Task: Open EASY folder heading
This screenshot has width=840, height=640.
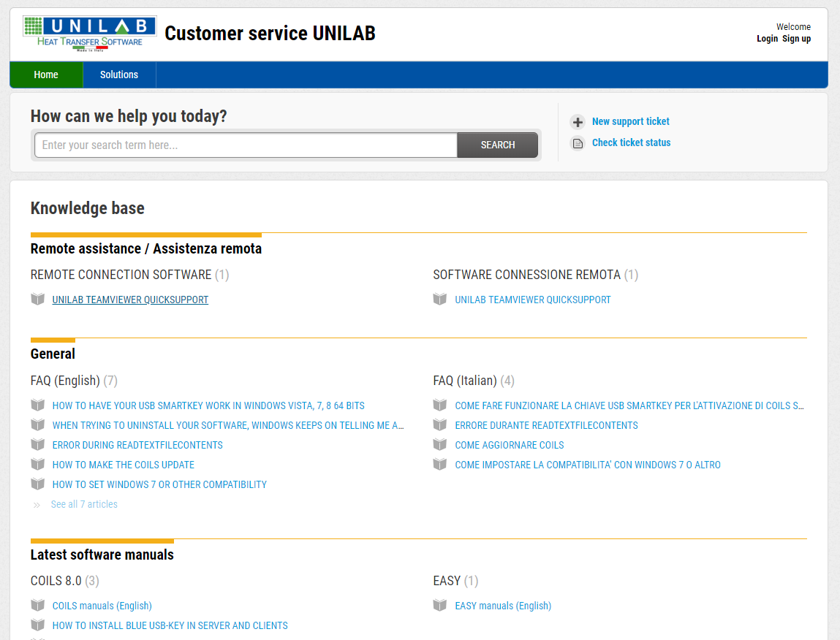Action: click(x=447, y=581)
